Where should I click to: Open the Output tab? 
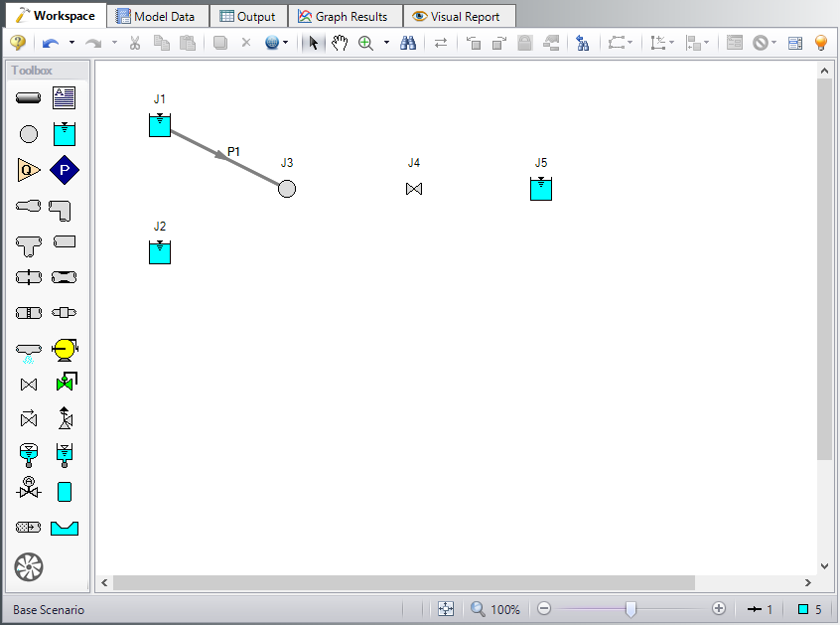pyautogui.click(x=248, y=17)
